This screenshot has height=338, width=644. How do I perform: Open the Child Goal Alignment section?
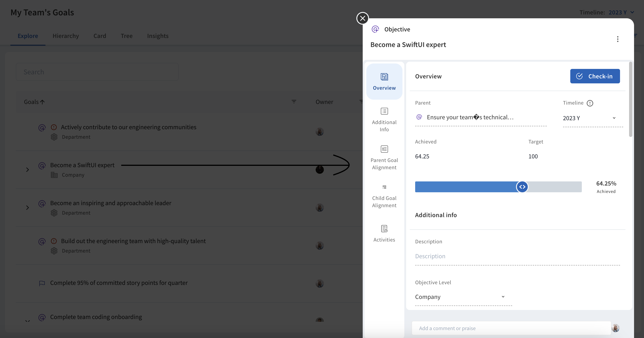384,196
